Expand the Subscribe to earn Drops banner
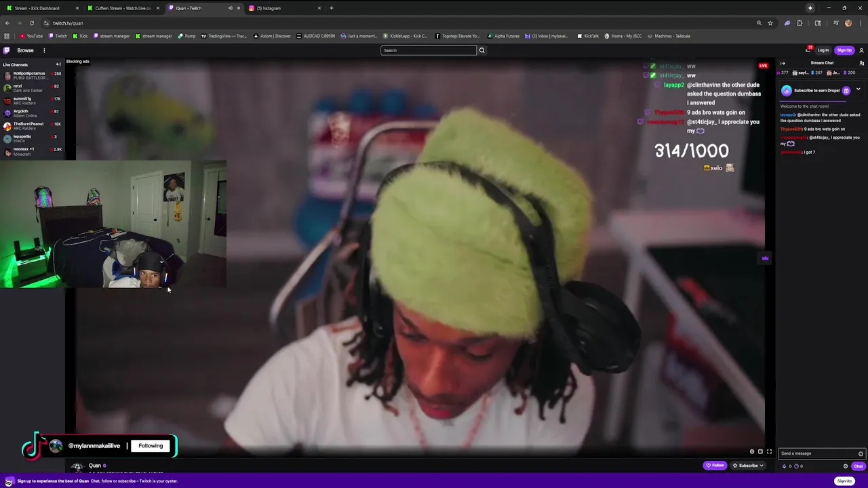 (858, 89)
